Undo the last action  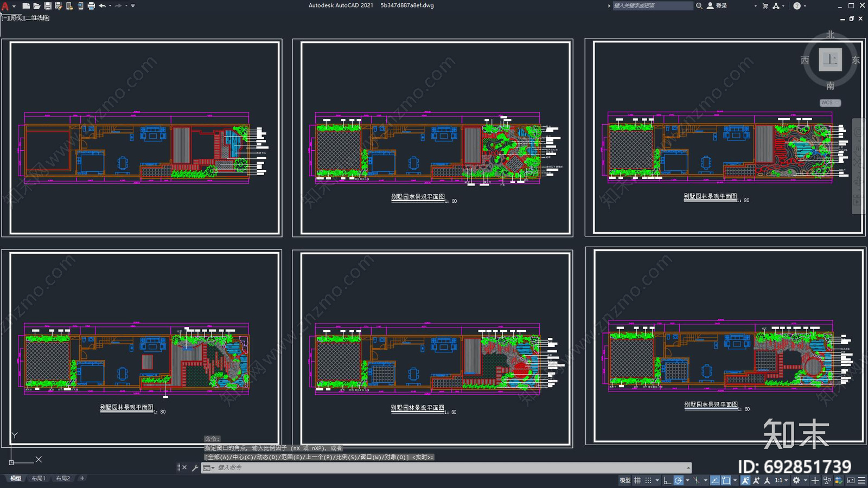(x=102, y=6)
